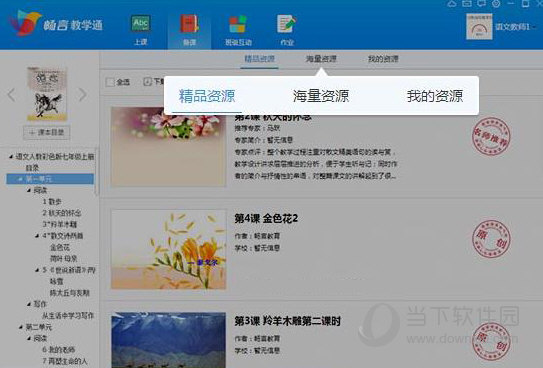This screenshot has width=543, height=368.
Task: Open the 作业 homework module
Action: (x=287, y=30)
